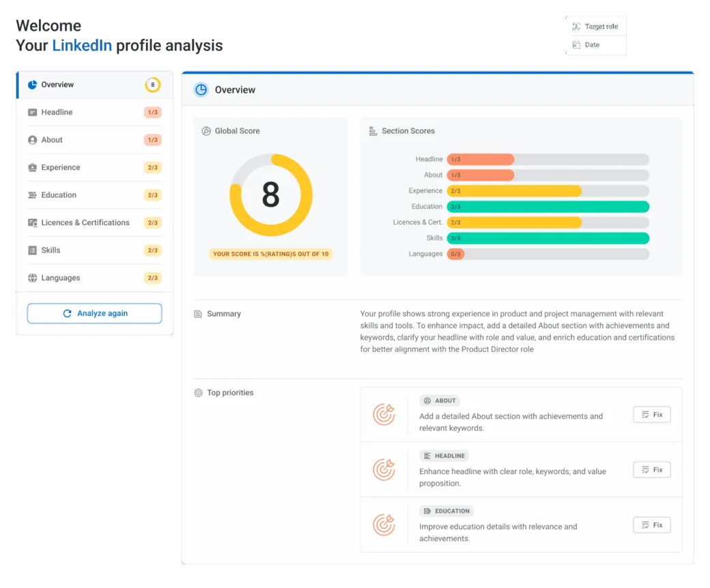The height and width of the screenshot is (588, 710).
Task: Select the Top priorities target icon next to ABOUT
Action: click(384, 413)
